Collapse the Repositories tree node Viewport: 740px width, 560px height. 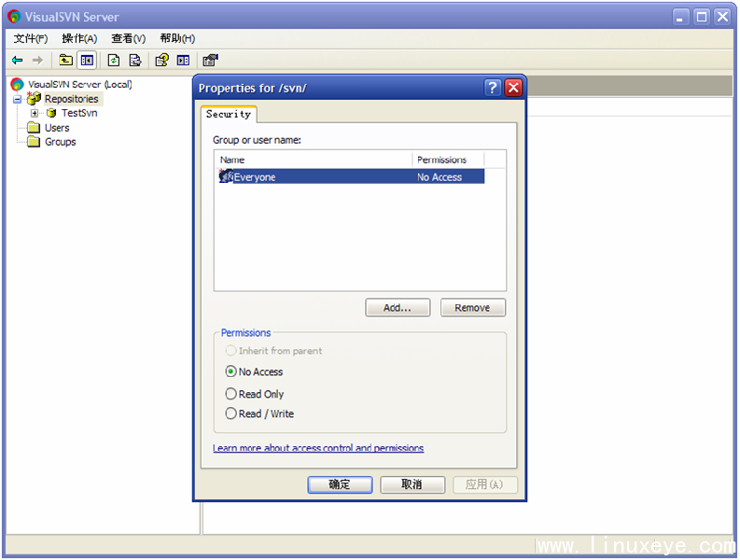tap(18, 99)
